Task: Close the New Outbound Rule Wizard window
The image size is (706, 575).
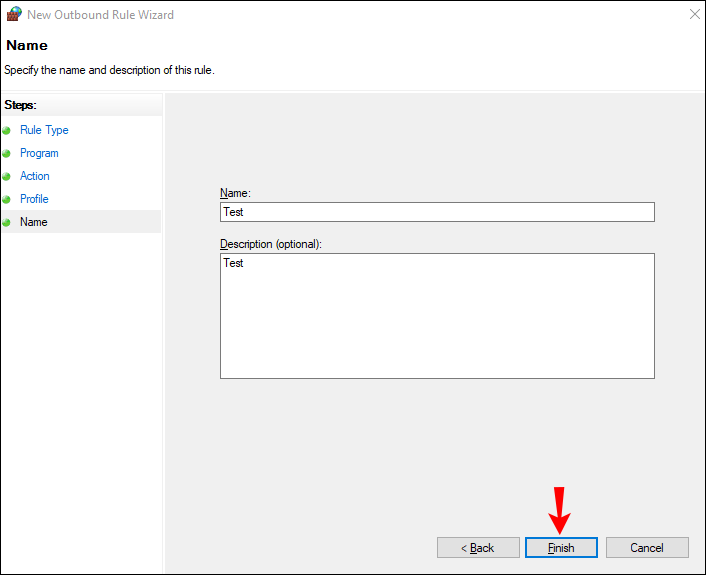Action: (x=694, y=14)
